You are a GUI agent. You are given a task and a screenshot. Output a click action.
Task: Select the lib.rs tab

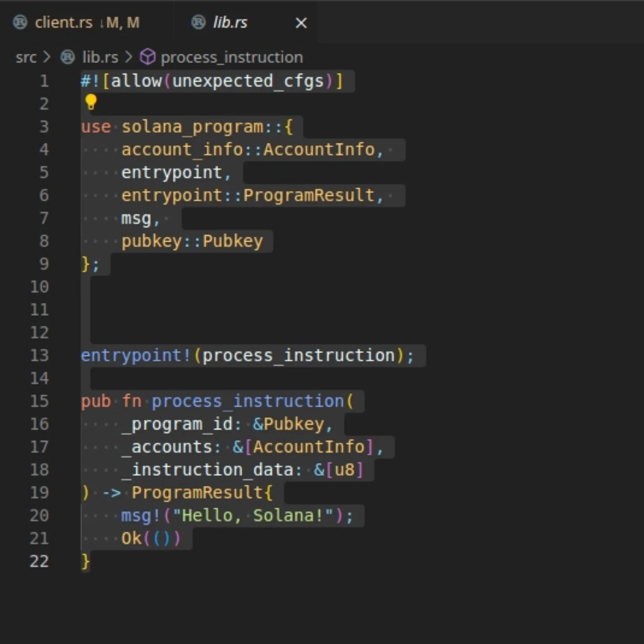tap(230, 22)
